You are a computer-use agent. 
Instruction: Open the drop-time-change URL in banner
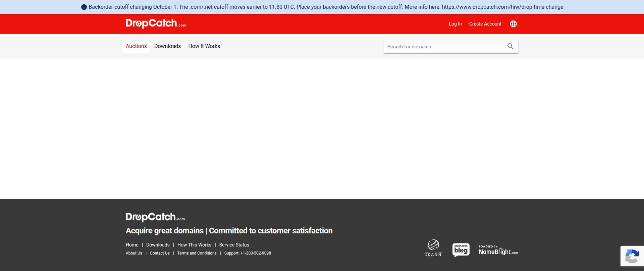[x=502, y=7]
